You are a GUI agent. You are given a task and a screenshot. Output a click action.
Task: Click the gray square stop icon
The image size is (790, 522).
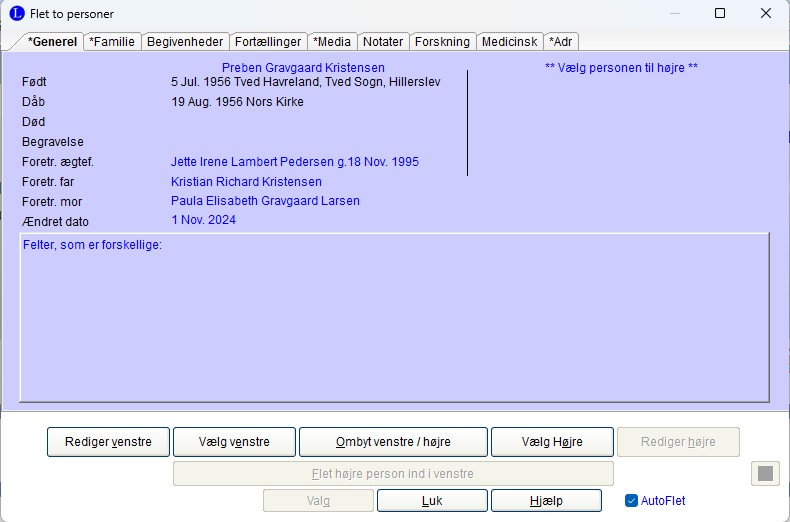click(765, 473)
